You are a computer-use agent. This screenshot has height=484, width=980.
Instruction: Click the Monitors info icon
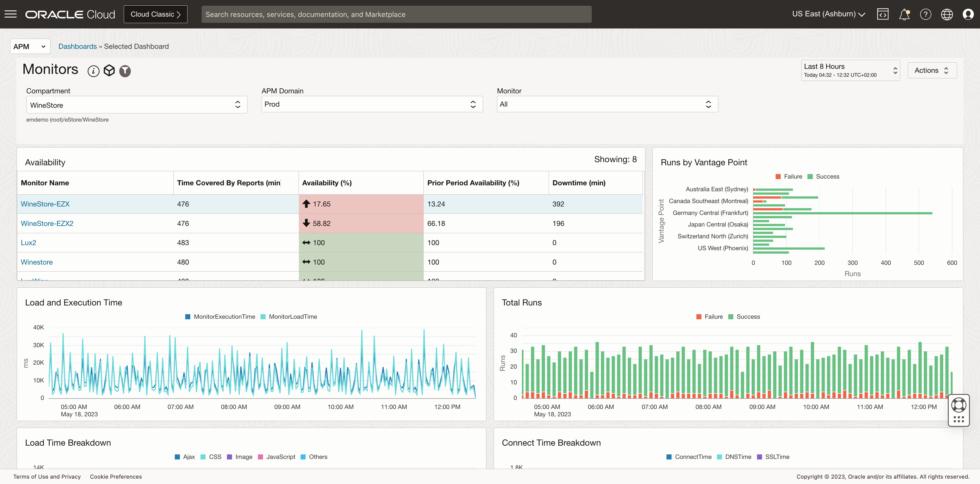coord(94,71)
